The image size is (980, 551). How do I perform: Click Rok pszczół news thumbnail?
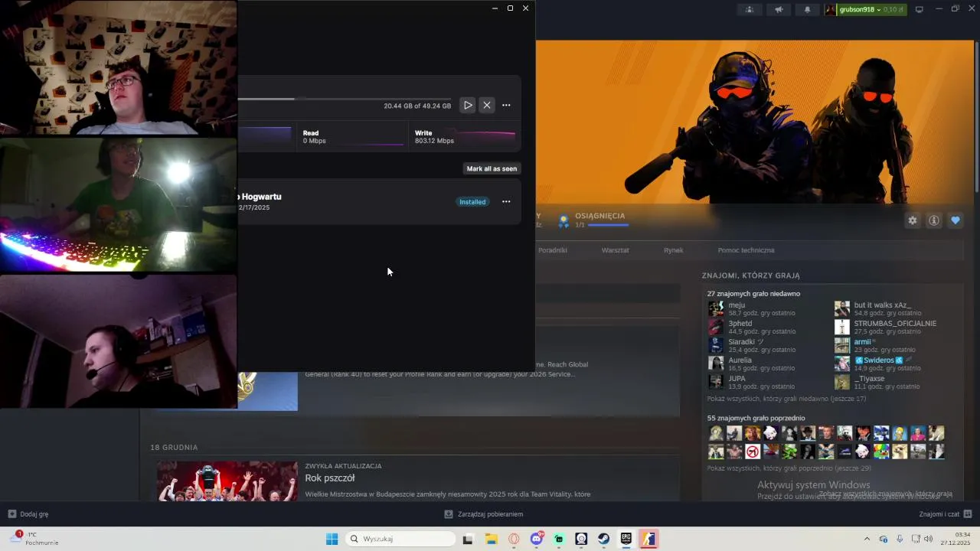[x=227, y=481]
